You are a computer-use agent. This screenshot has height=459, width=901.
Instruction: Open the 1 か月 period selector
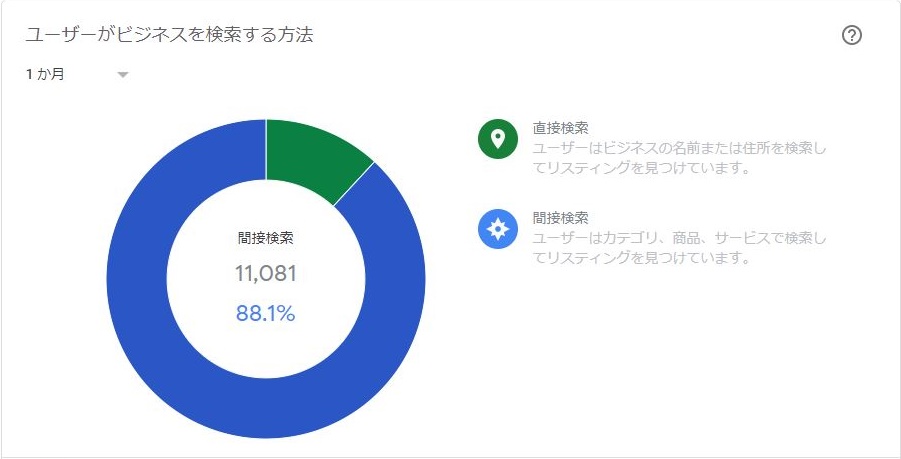point(45,74)
